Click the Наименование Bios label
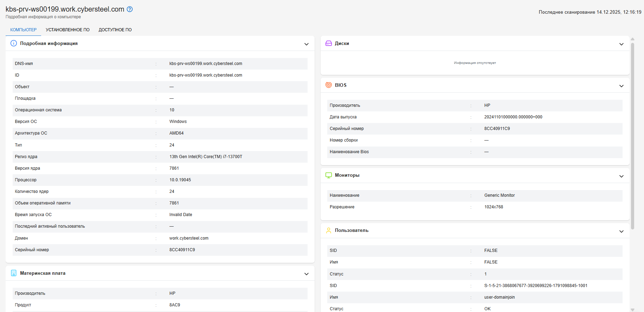This screenshot has height=312, width=644. [x=349, y=152]
